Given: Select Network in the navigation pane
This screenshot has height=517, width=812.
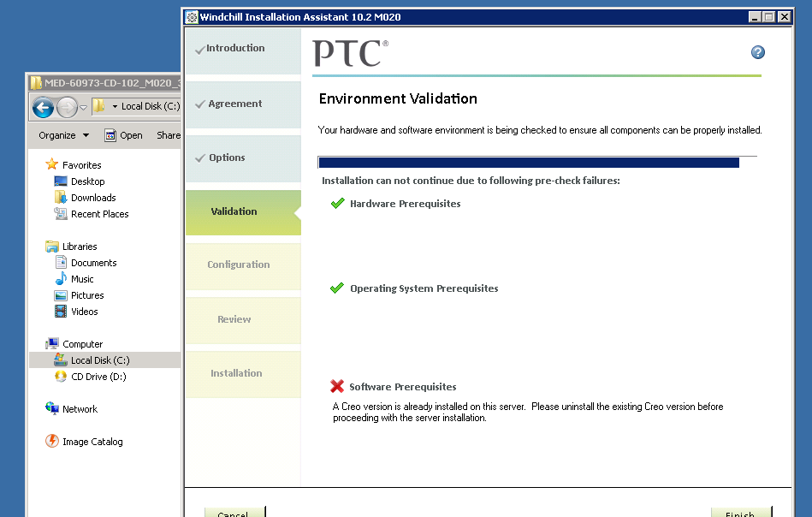Looking at the screenshot, I should [x=80, y=409].
